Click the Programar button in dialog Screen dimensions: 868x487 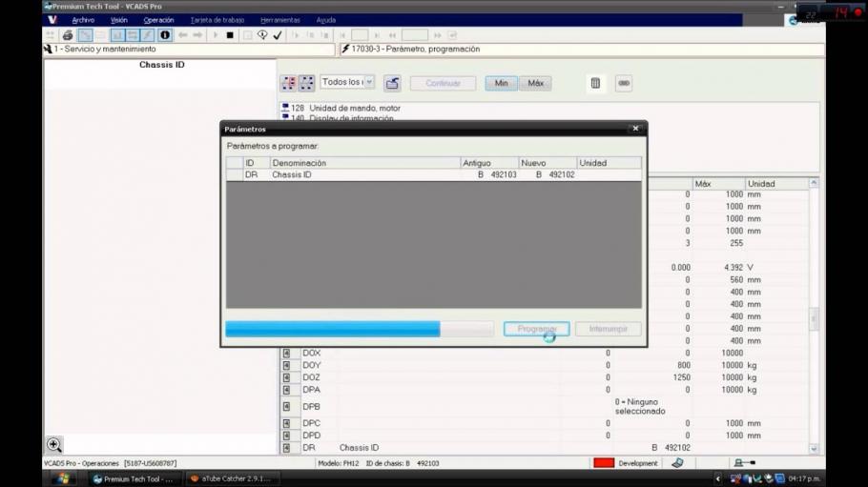pyautogui.click(x=536, y=329)
